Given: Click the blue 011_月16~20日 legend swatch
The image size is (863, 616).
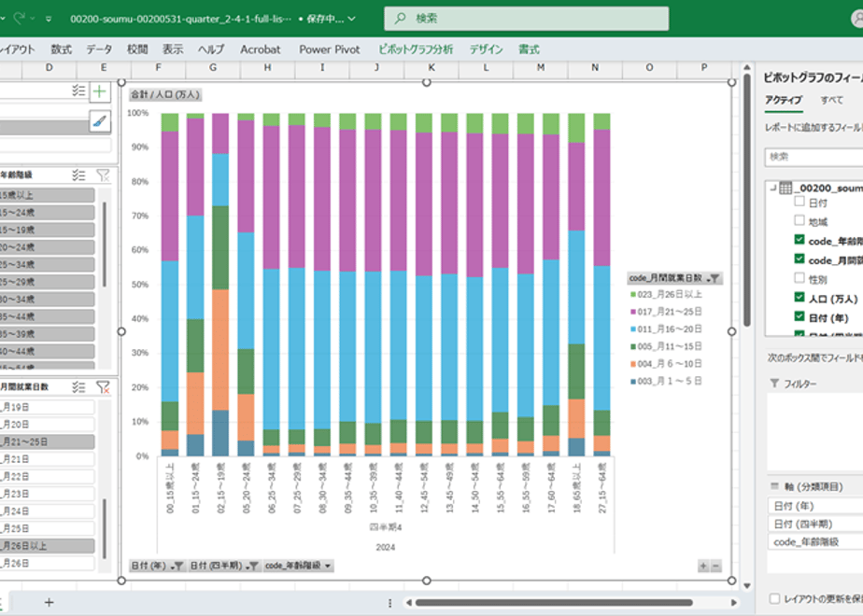Looking at the screenshot, I should coord(633,329).
